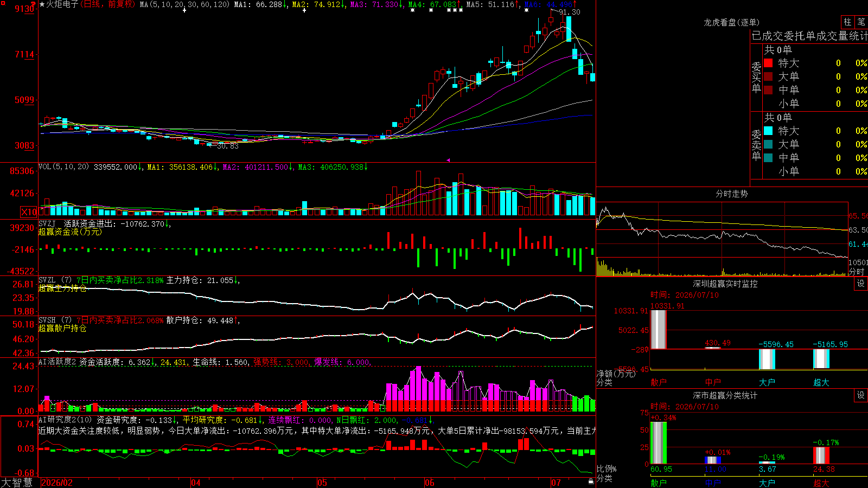868x488 pixels.
Task: Open 设 settings for 深市超赢分类统计
Action: (861, 395)
